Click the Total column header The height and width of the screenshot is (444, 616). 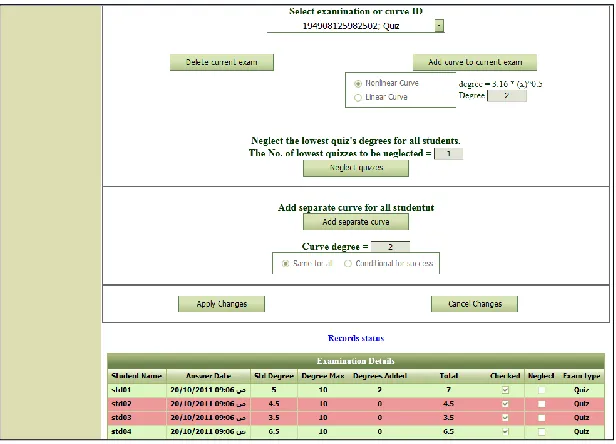coord(449,376)
